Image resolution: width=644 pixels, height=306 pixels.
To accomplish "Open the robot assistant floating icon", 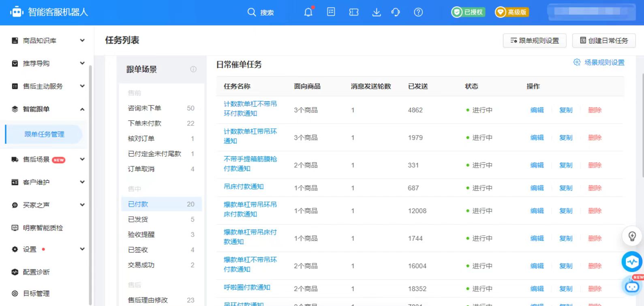I will coord(632,286).
